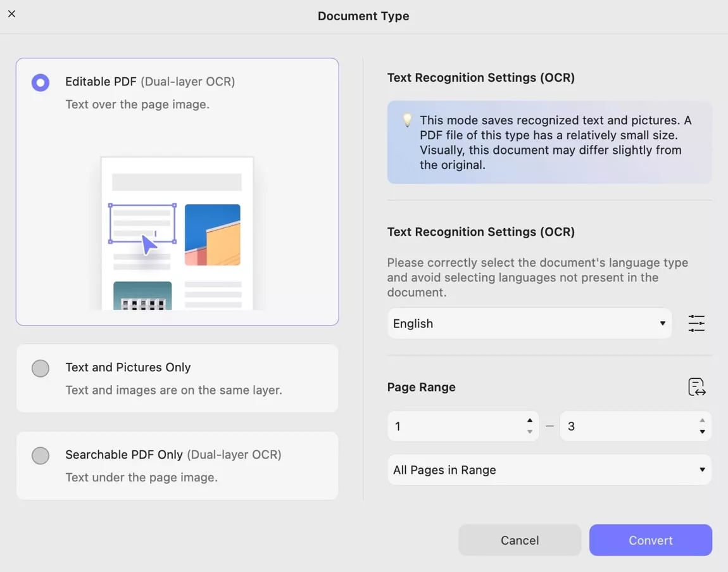Expand the All Pages in Range dropdown
This screenshot has width=728, height=572.
click(549, 470)
